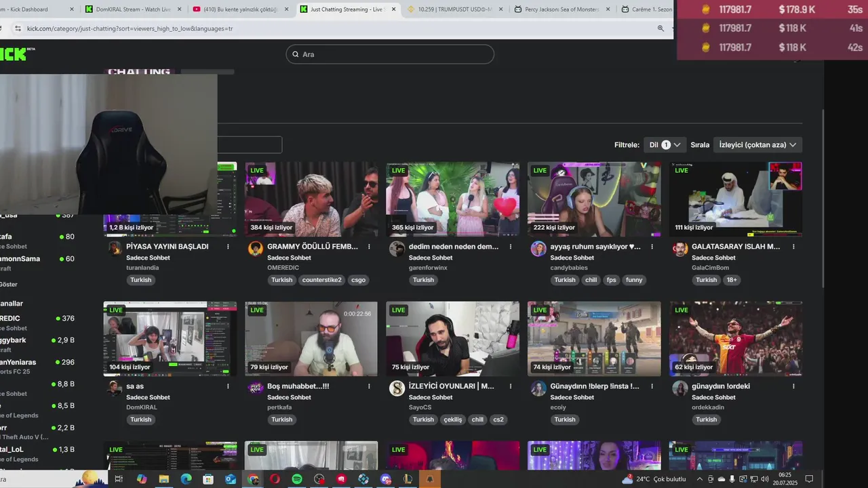This screenshot has width=868, height=488.
Task: Click ordekkadin channel avatar
Action: tap(680, 388)
